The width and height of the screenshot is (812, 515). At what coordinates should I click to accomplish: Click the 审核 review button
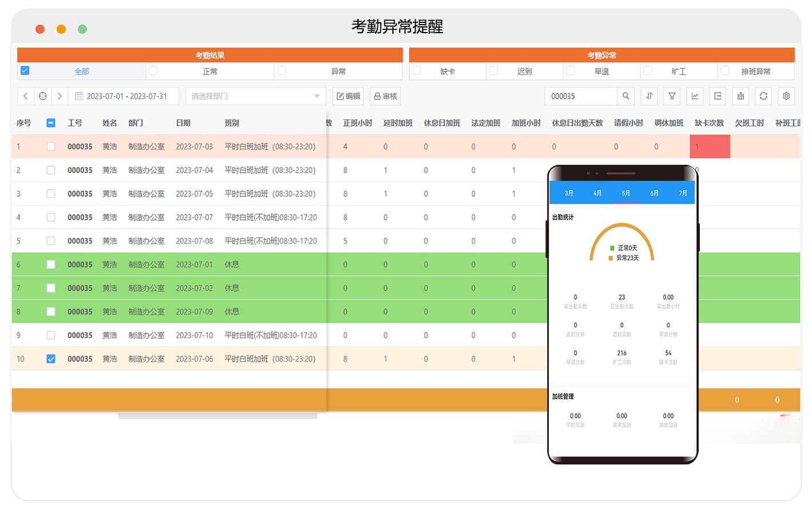coord(385,96)
